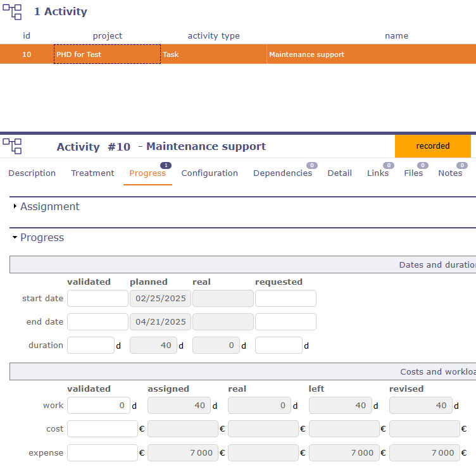The image size is (476, 467).
Task: Open the Configuration tab
Action: (x=210, y=173)
